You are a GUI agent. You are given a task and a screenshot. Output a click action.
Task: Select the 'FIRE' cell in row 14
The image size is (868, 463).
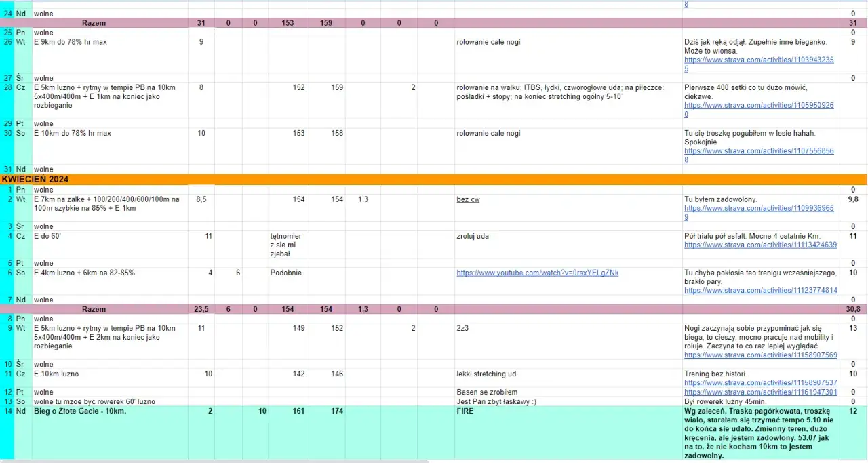pos(568,433)
